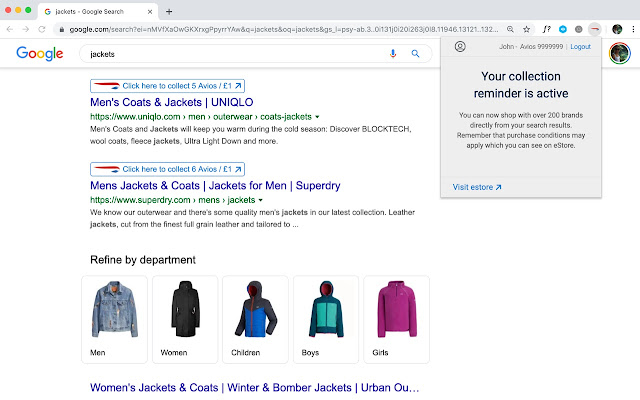Open Chrome's three-dot menu
This screenshot has width=640, height=400.
pyautogui.click(x=632, y=30)
